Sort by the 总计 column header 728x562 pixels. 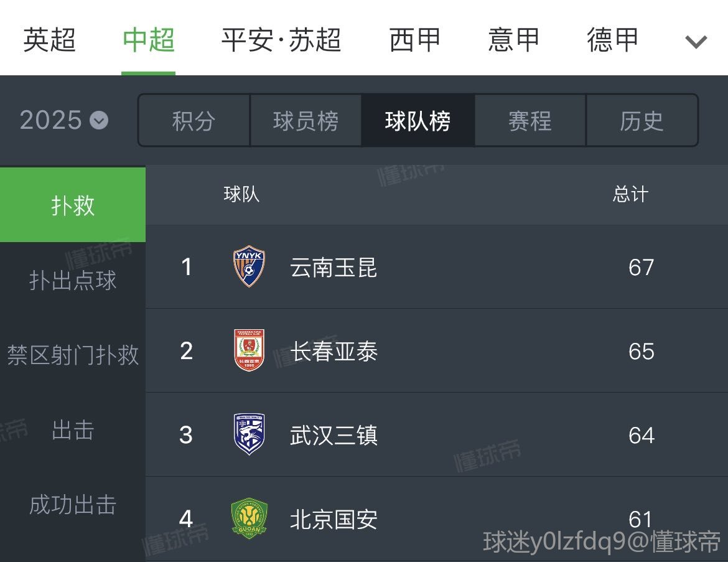tap(630, 194)
